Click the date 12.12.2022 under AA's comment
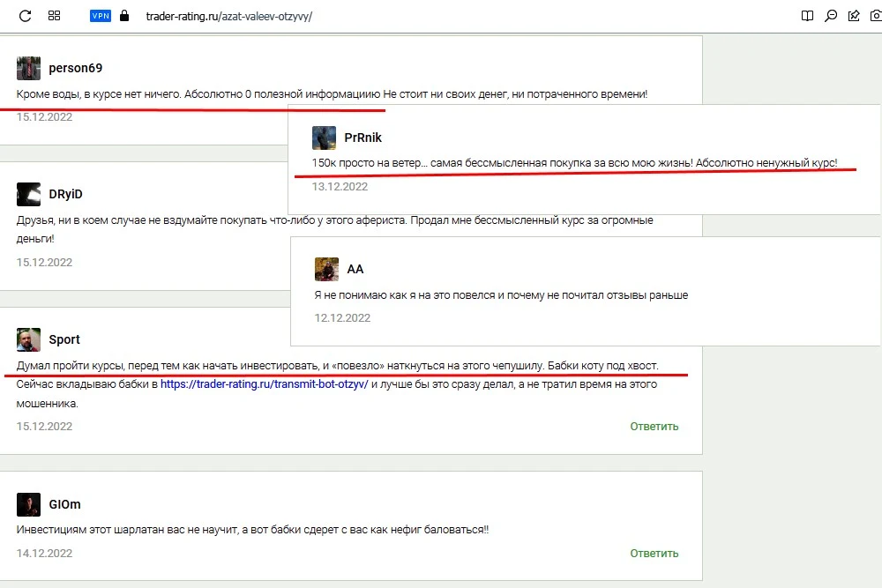882x588 pixels. 342,318
